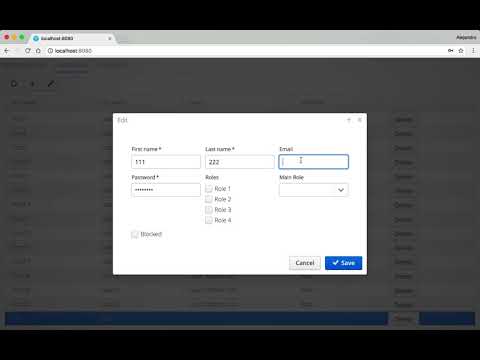This screenshot has width=480, height=360.
Task: Check the Role 4 checkbox
Action: (209, 220)
